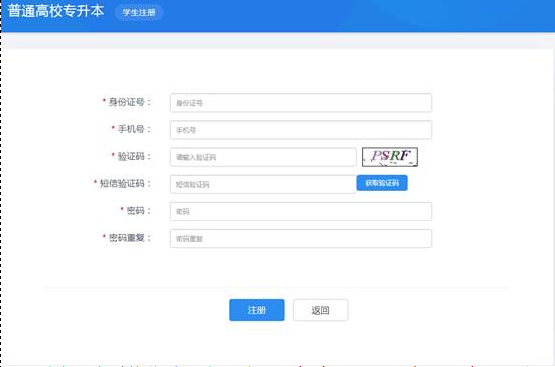Focus the 手机号 input field
Screen dimensions: 555x367
pyautogui.click(x=301, y=130)
